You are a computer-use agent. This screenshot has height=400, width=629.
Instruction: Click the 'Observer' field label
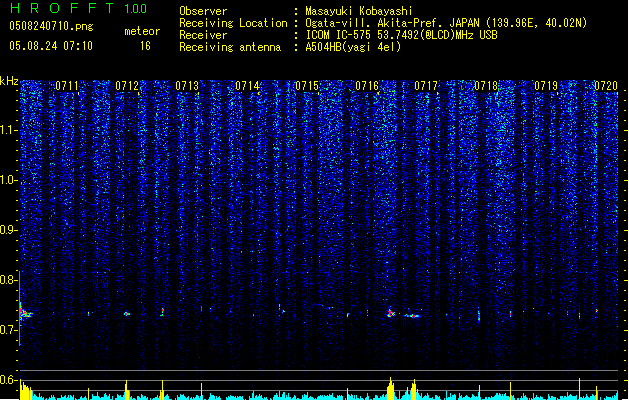pyautogui.click(x=203, y=11)
